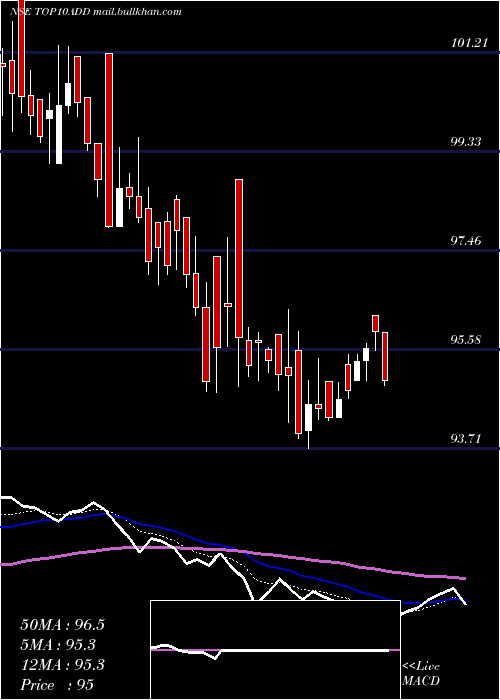This screenshot has width=500, height=700.
Task: Click the white candle beside the tall red candle
Action: tap(119, 207)
